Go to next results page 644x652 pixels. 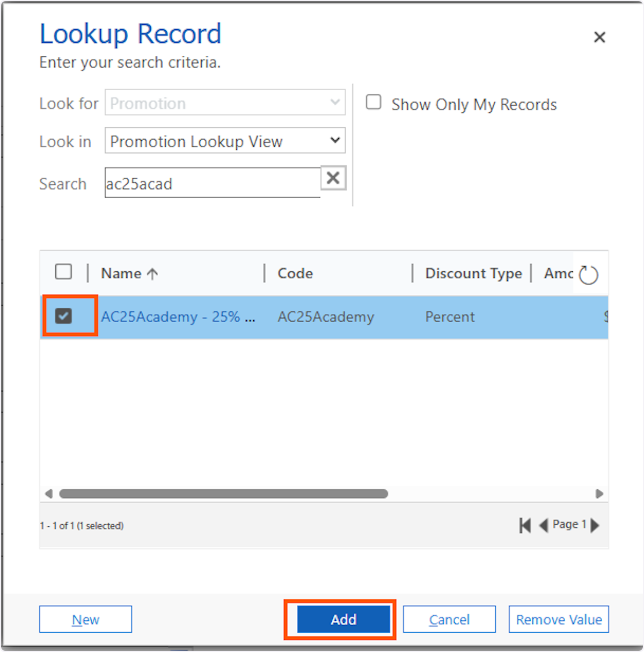(595, 525)
